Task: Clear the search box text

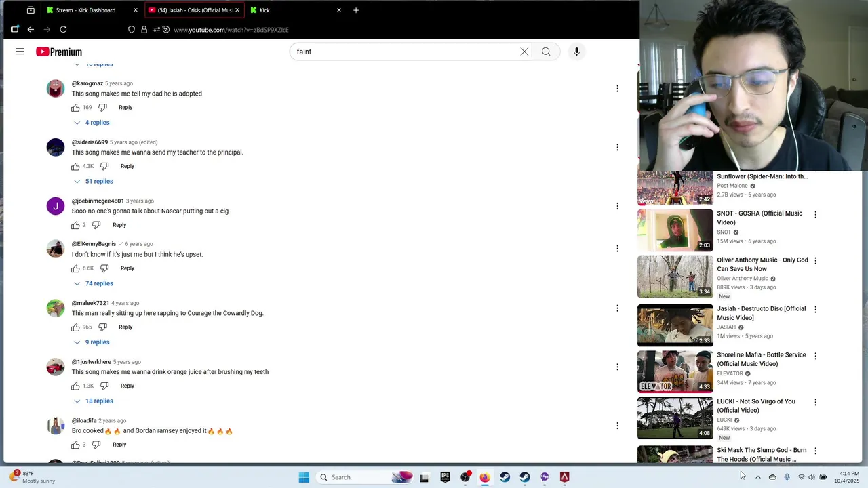Action: click(x=524, y=52)
